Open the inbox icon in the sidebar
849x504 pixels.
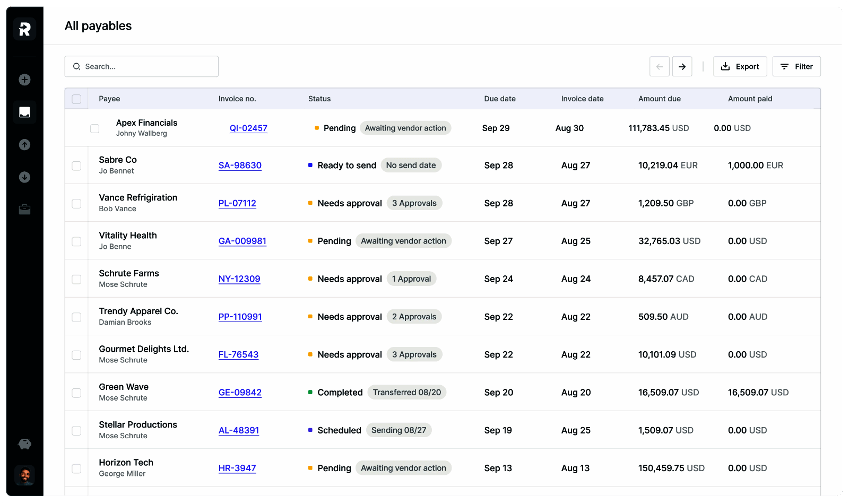pyautogui.click(x=24, y=112)
